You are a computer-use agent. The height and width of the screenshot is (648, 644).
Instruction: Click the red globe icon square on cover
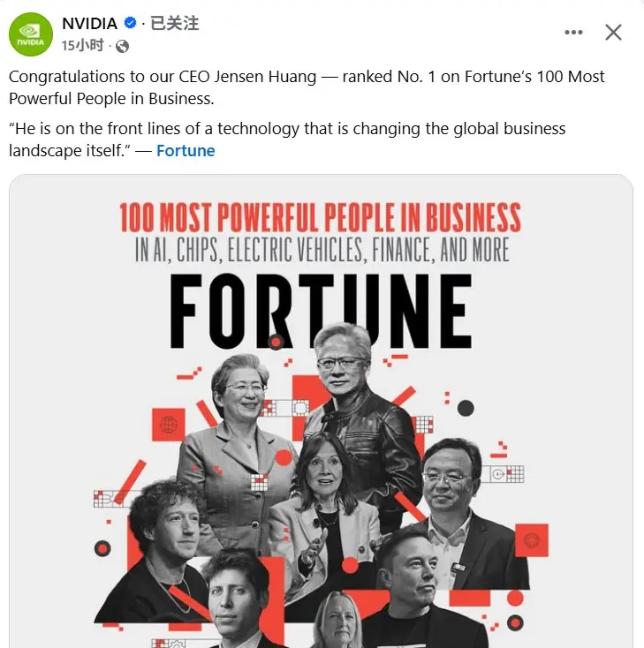click(169, 425)
